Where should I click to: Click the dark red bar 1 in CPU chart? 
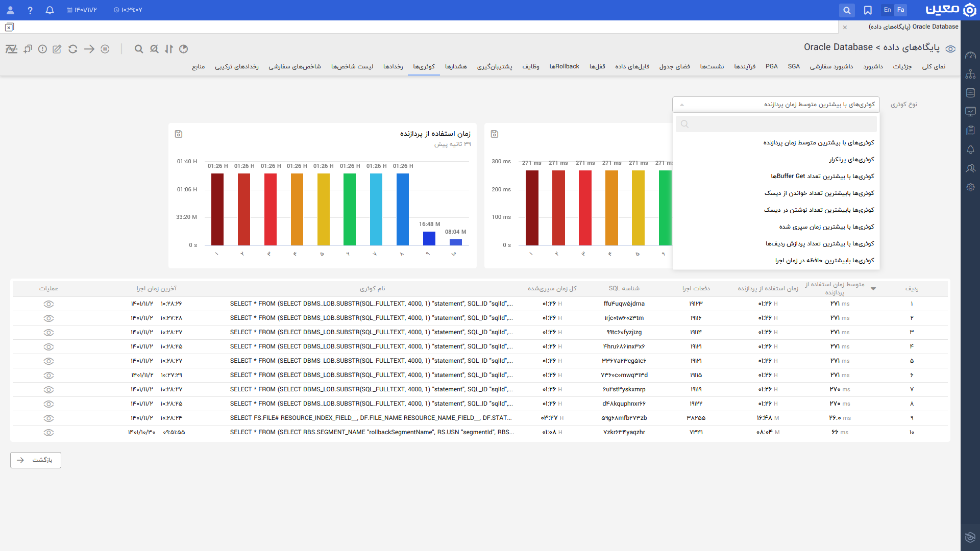pyautogui.click(x=217, y=210)
